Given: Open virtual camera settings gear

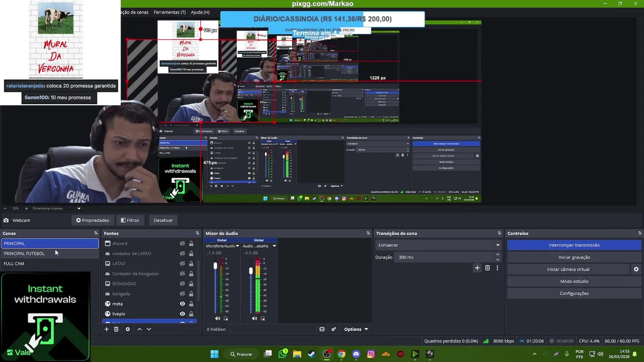Looking at the screenshot, I should tap(636, 269).
